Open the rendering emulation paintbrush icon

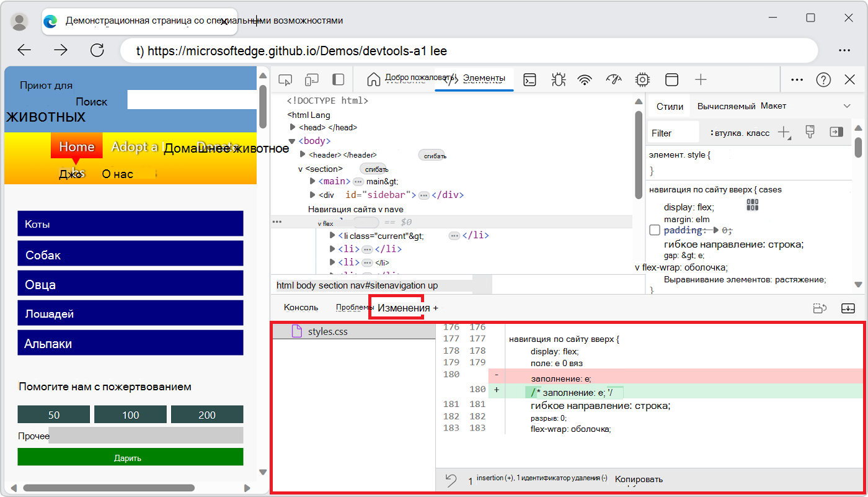(x=809, y=132)
